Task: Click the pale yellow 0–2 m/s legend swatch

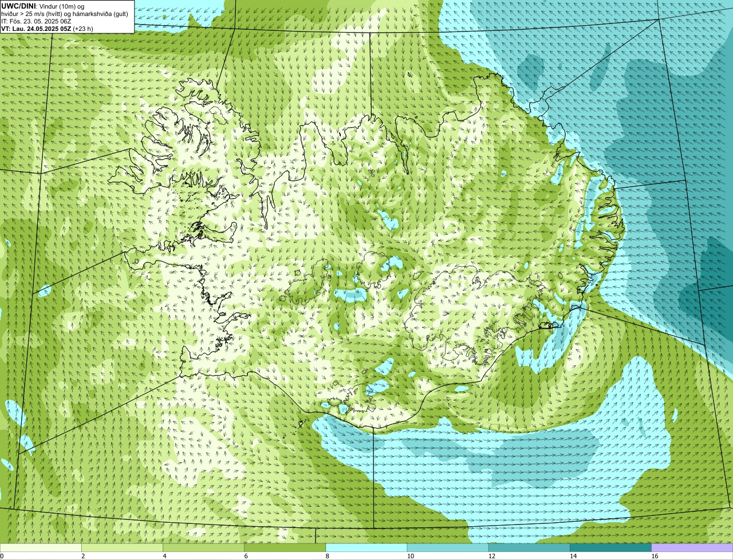Action: pyautogui.click(x=41, y=547)
